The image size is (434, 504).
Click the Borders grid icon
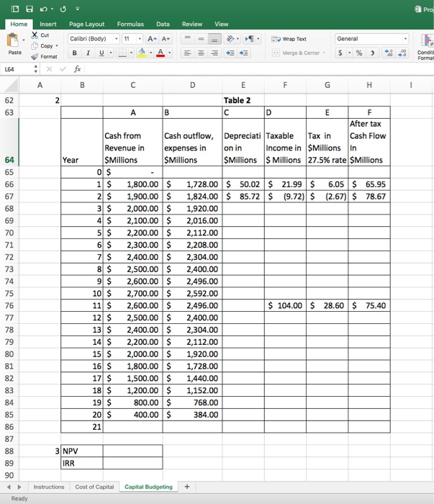pos(122,53)
